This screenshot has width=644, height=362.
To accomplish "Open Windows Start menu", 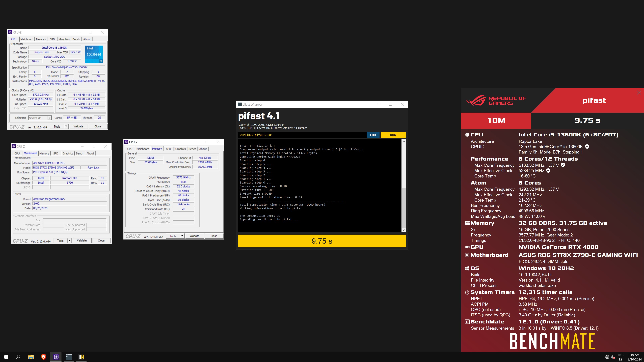I will tap(6, 357).
